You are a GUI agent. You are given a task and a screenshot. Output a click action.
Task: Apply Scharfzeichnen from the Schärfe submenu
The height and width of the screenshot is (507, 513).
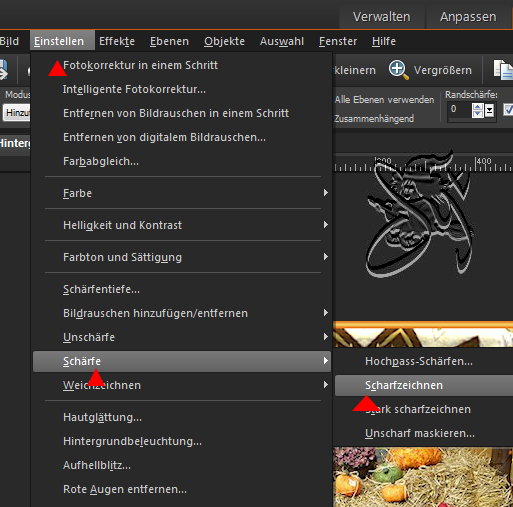424,385
